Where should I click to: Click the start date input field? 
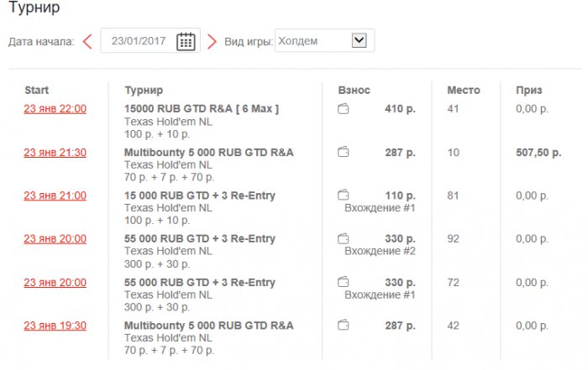tap(139, 41)
